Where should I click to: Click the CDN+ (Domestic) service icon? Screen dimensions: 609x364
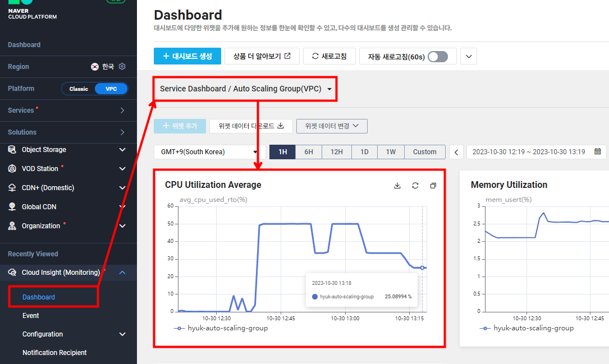click(x=12, y=188)
